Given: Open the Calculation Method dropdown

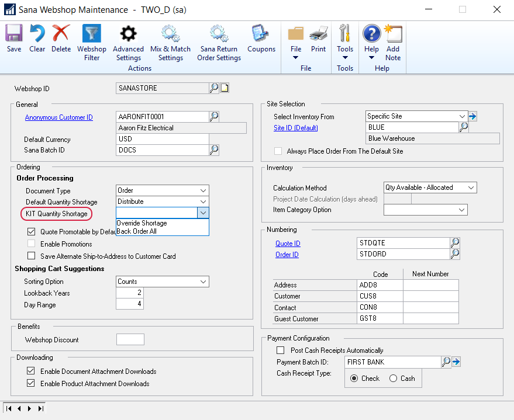Looking at the screenshot, I should [471, 188].
